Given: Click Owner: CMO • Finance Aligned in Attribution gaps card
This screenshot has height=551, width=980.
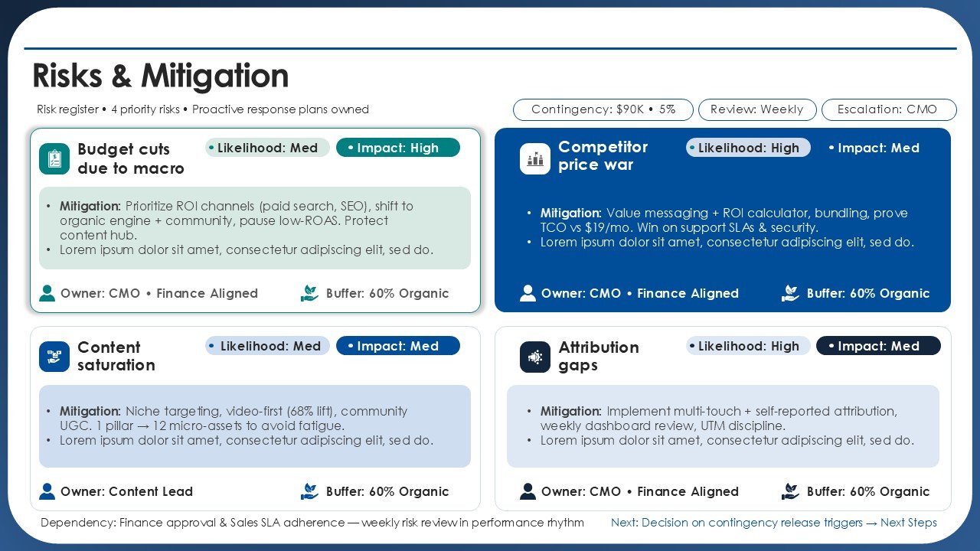Looking at the screenshot, I should [x=640, y=491].
